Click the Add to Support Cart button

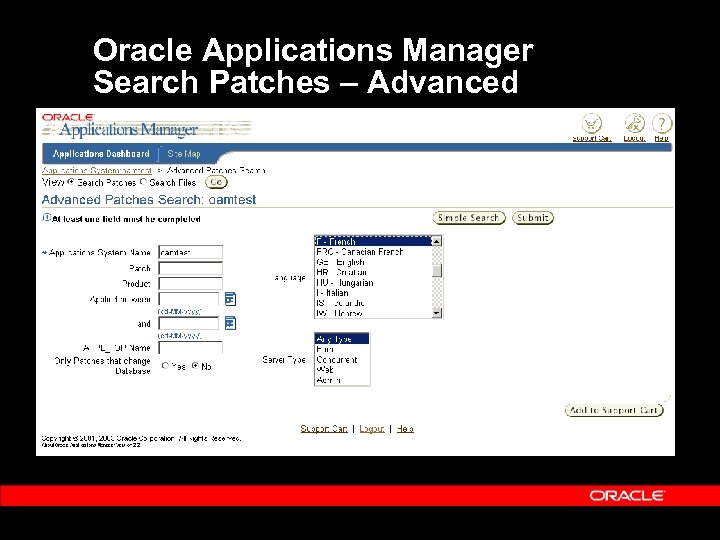(614, 410)
